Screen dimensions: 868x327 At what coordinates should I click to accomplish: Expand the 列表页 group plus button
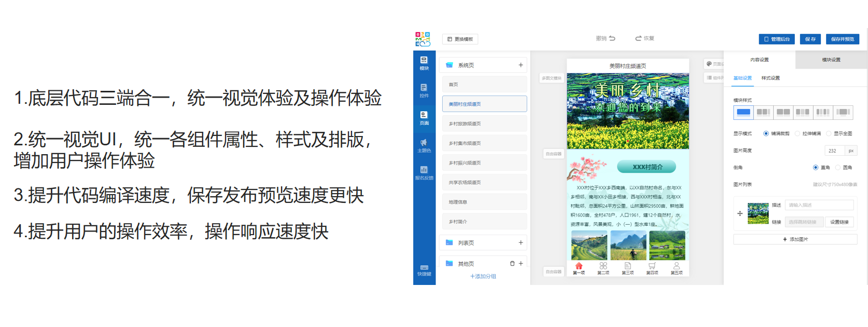521,243
